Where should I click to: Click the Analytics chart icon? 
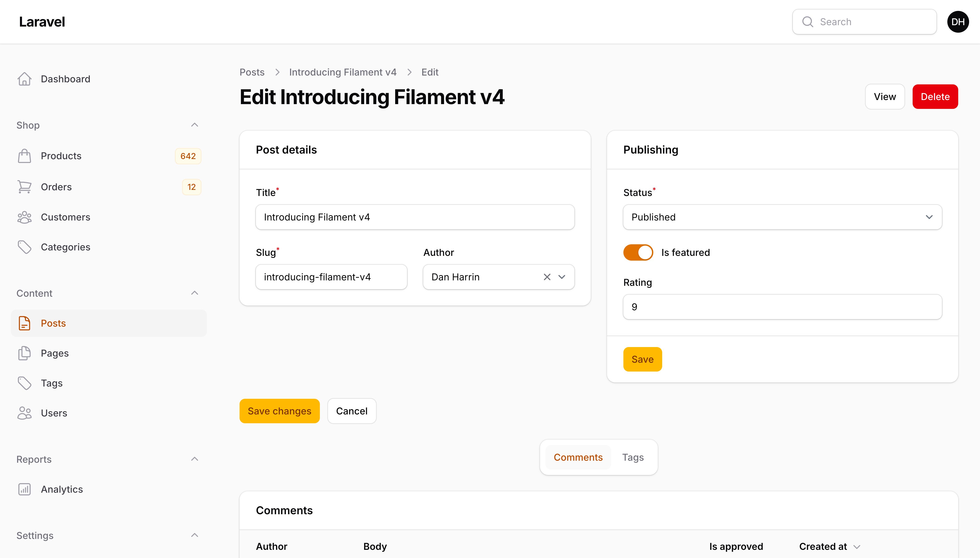[24, 489]
